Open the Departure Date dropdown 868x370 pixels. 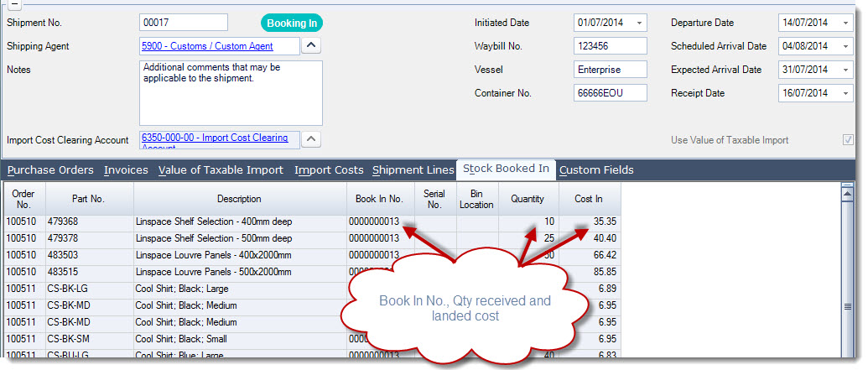846,23
